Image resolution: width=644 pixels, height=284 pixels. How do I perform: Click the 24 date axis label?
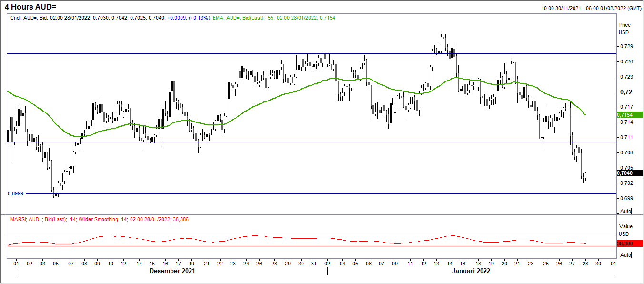tap(246, 263)
